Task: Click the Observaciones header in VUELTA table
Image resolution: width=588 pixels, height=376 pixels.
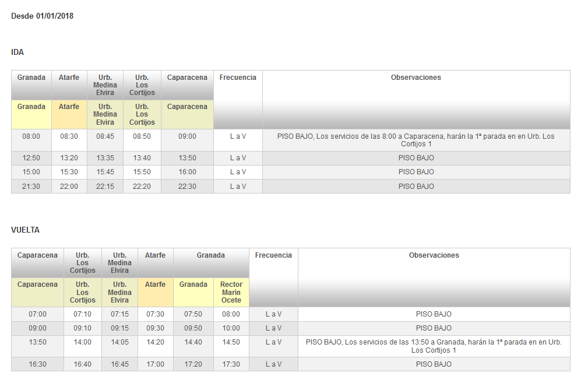Action: click(x=434, y=255)
